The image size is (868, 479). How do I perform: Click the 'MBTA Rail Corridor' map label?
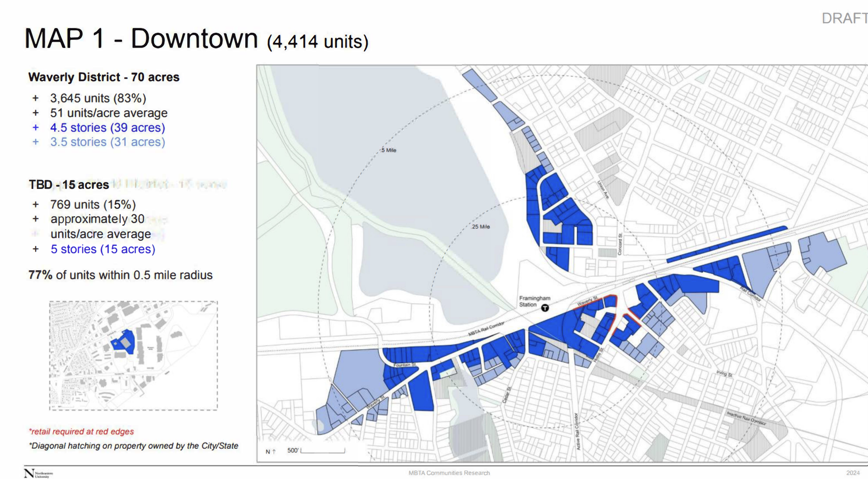tap(486, 329)
